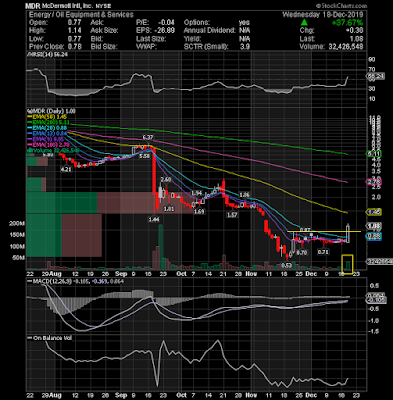Click the RSI current value tag on the right axis
This screenshot has height=400, width=393.
[376, 76]
